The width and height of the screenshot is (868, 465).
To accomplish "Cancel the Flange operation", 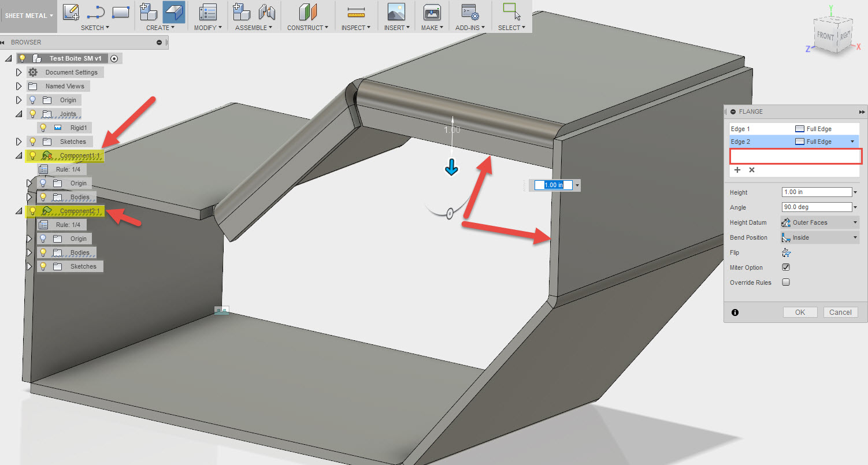I will (x=840, y=312).
